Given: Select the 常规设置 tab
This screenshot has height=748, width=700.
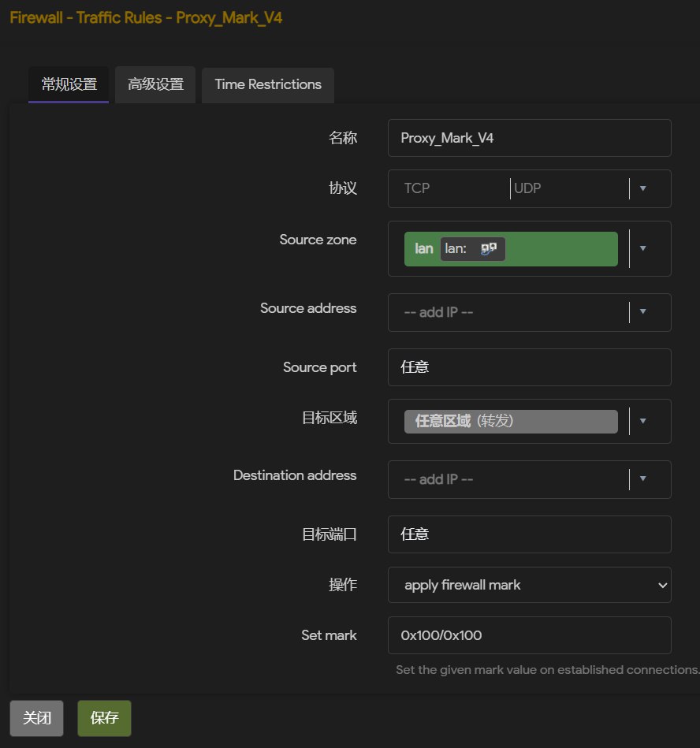Looking at the screenshot, I should pos(69,84).
